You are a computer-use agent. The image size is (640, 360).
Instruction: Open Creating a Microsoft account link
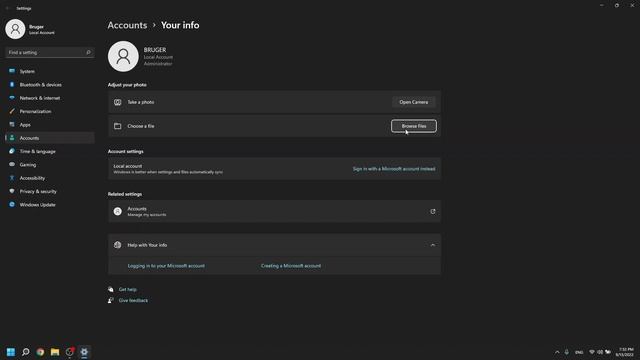[x=291, y=266]
